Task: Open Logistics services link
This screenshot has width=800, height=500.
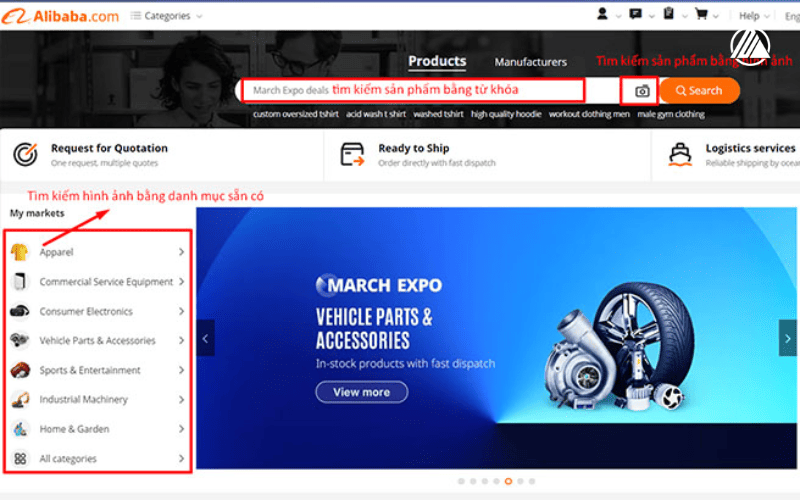Action: point(751,148)
